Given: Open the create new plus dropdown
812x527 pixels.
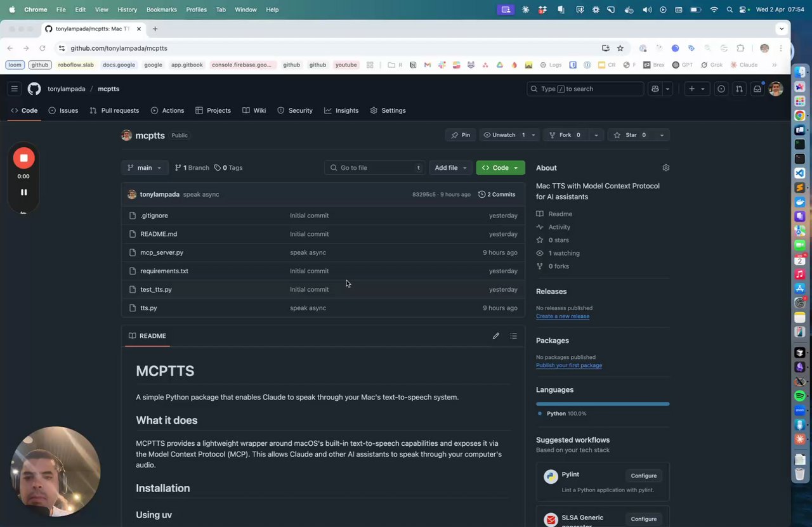Looking at the screenshot, I should [697, 89].
